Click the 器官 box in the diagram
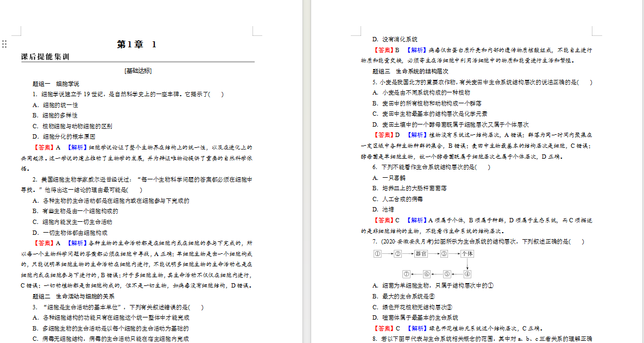Screen dimensions: 644x343 [x=420, y=254]
